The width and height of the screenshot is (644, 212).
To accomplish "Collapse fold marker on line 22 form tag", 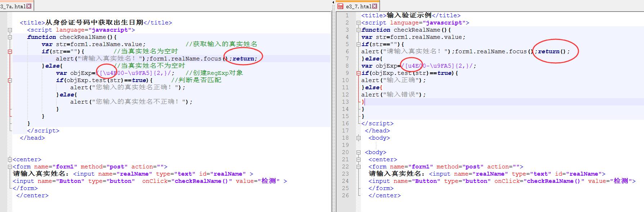I will pyautogui.click(x=358, y=167).
